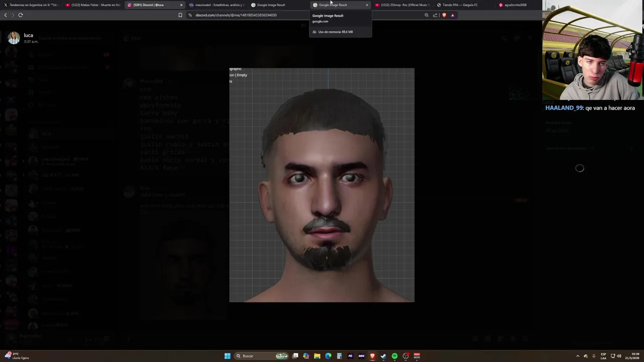Image resolution: width=644 pixels, height=362 pixels.
Task: Open Spotify from the taskbar
Action: 394,356
